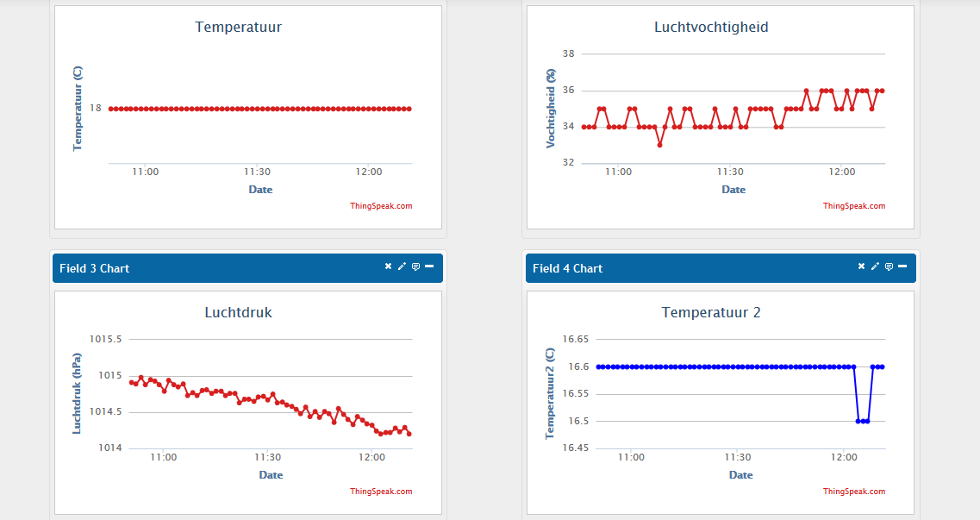
Task: Delete the Temperatuur 2 chart with the X icon
Action: click(x=861, y=266)
